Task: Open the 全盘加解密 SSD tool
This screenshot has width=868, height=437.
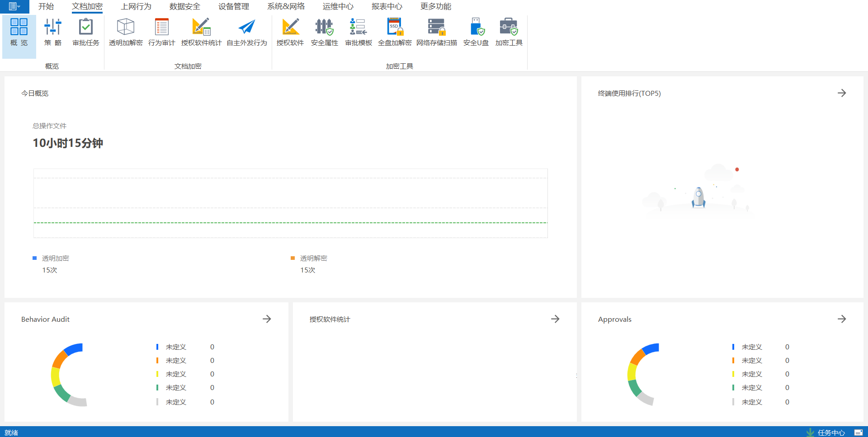Action: coord(395,32)
